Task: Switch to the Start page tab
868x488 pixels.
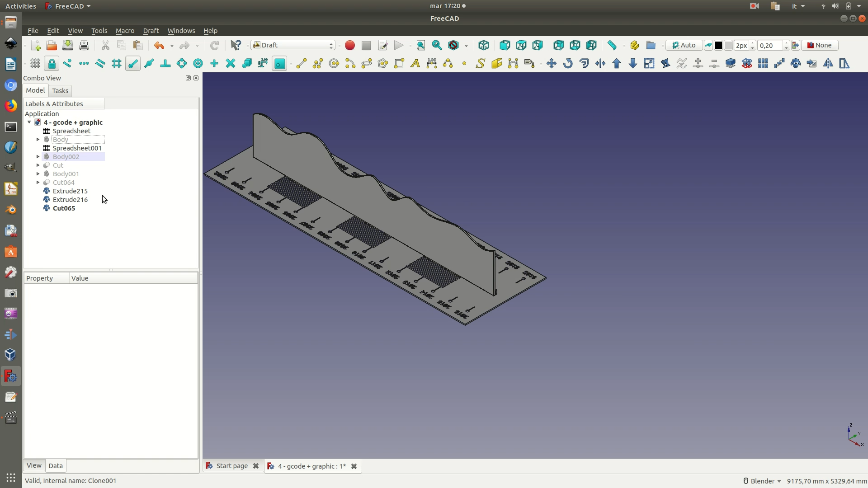Action: (232, 466)
